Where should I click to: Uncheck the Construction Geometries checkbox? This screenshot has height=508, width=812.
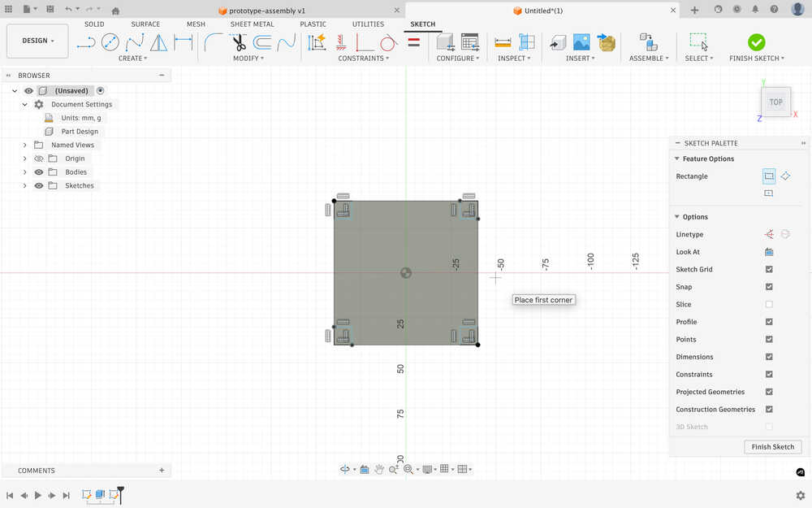[x=769, y=410]
